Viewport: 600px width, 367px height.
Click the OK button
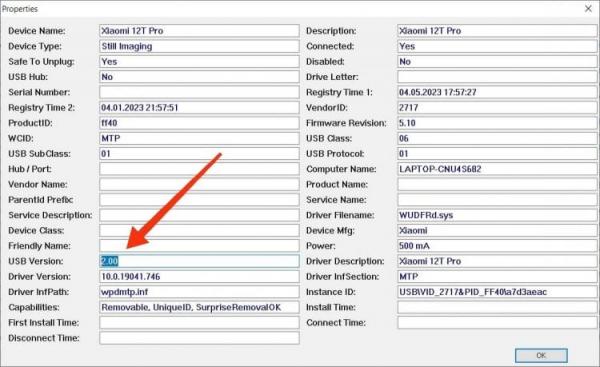click(541, 355)
